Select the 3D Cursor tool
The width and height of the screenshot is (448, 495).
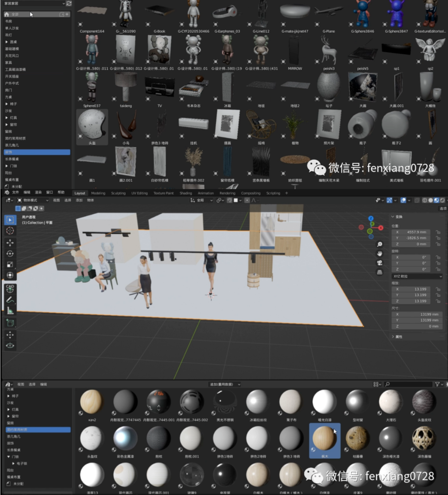[10, 231]
